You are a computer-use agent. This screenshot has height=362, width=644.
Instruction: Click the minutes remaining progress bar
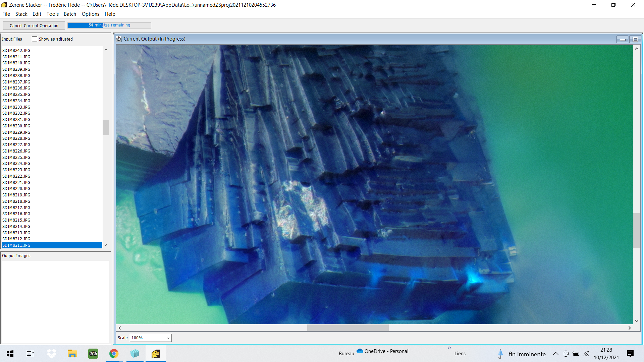tap(109, 25)
